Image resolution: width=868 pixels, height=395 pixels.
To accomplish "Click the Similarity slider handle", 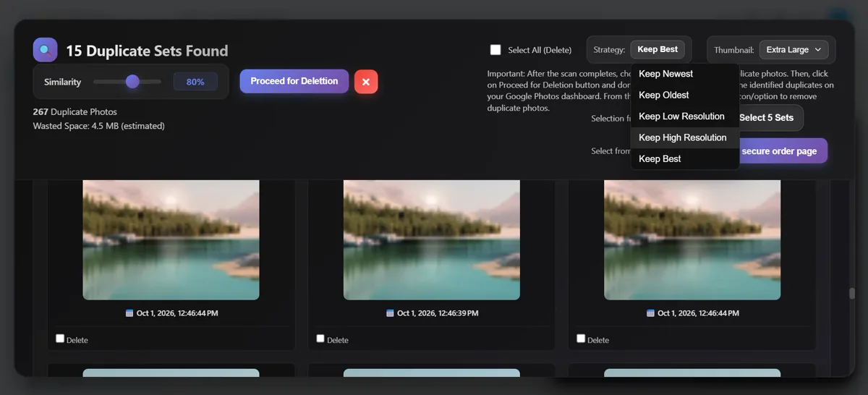I will point(132,82).
